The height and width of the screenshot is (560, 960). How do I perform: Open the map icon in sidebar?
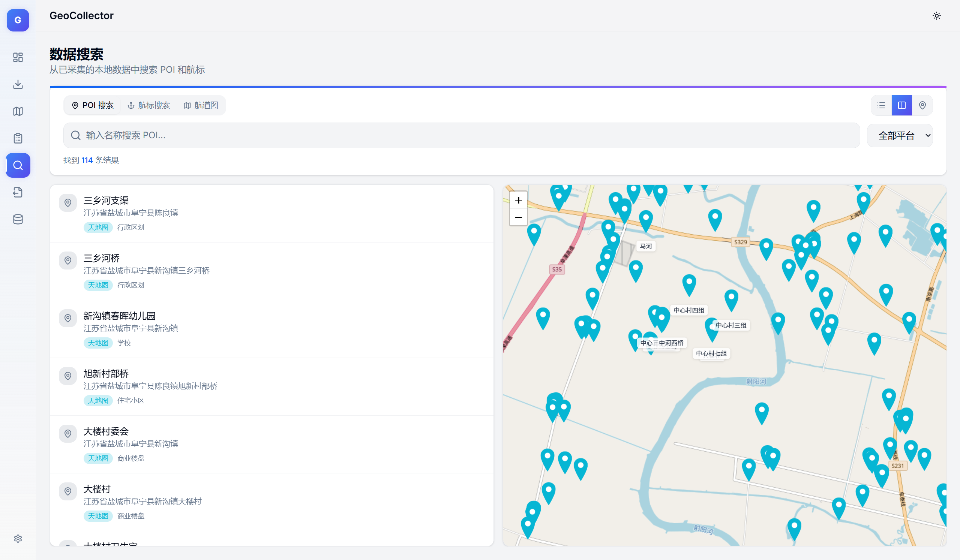point(18,111)
